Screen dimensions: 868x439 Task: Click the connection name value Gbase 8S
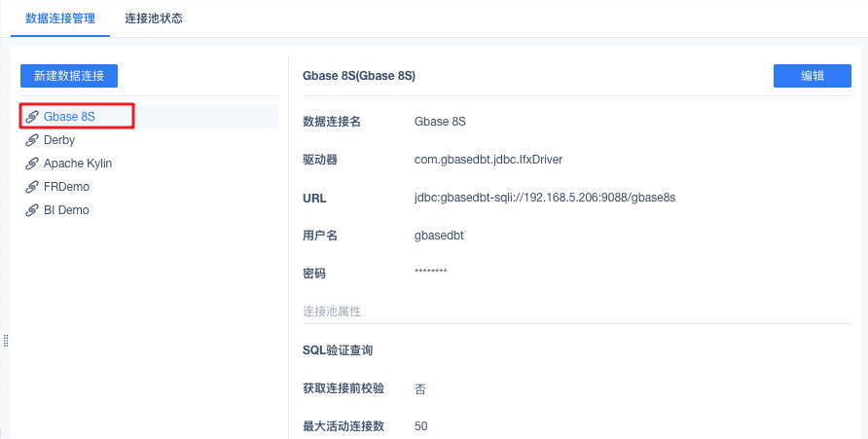tap(440, 122)
